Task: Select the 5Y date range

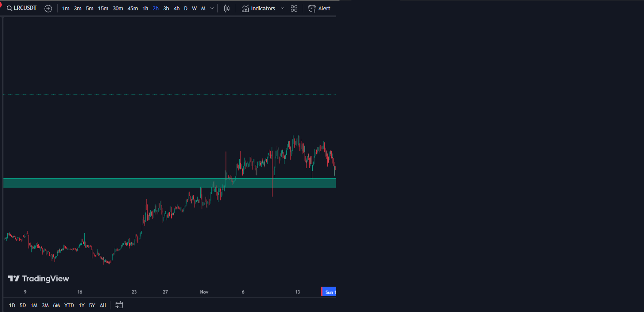Action: (x=92, y=306)
